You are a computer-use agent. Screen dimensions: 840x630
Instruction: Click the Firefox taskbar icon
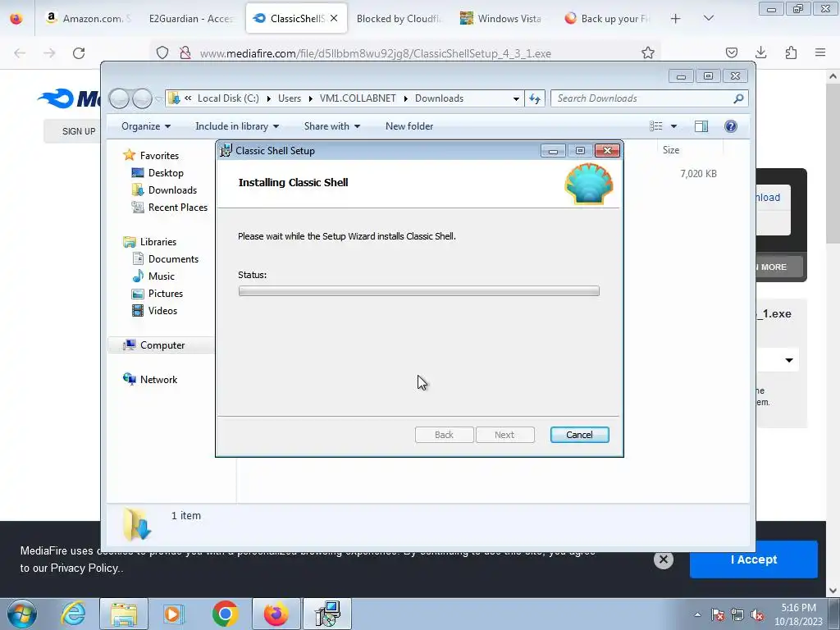click(276, 614)
